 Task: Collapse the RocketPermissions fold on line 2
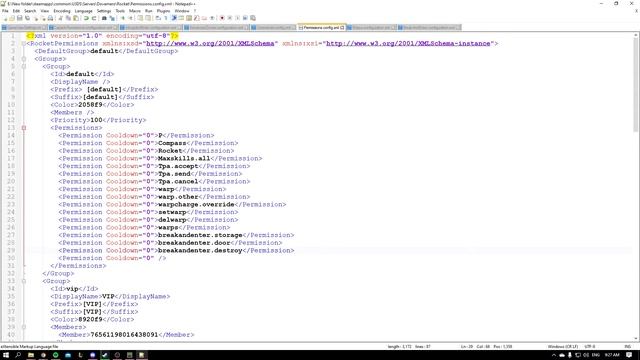(24, 43)
